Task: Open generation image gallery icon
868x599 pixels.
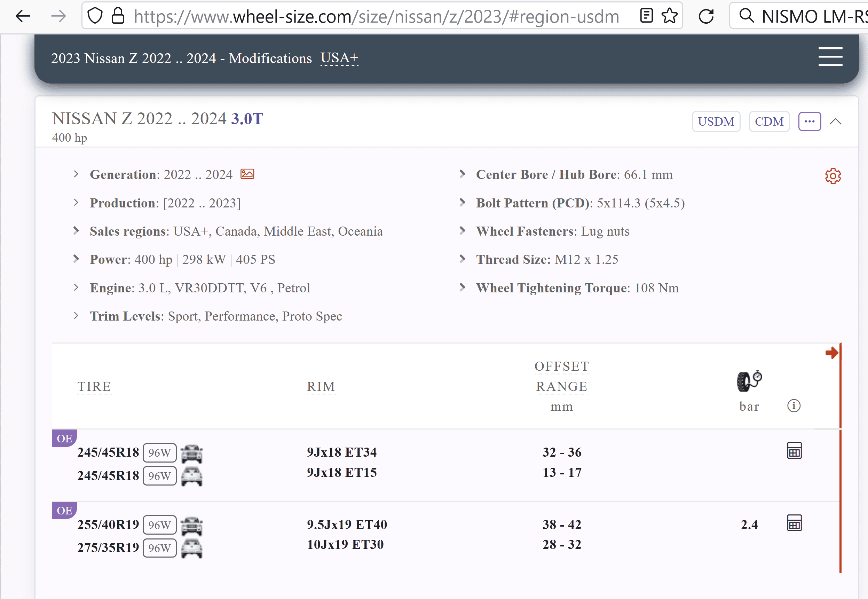Action: (247, 174)
